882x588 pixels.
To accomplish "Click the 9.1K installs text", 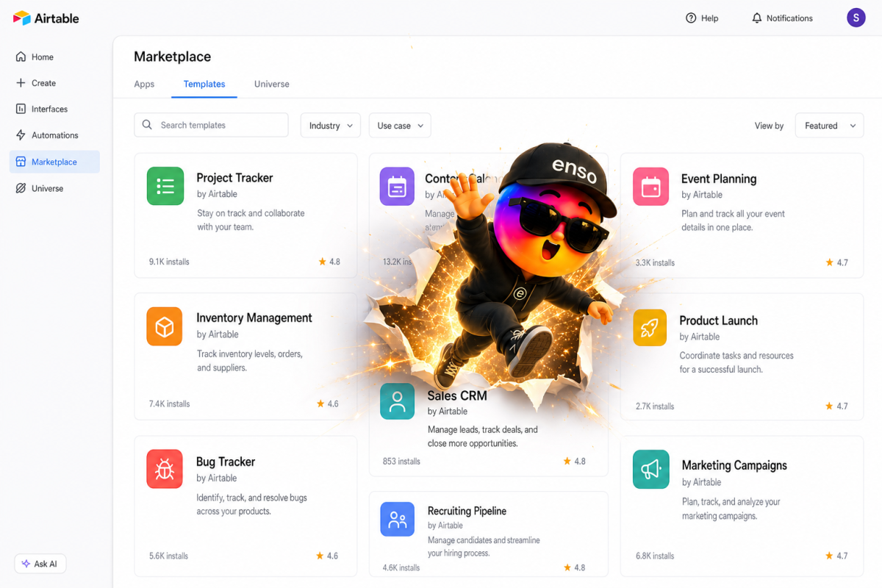I will click(x=169, y=262).
